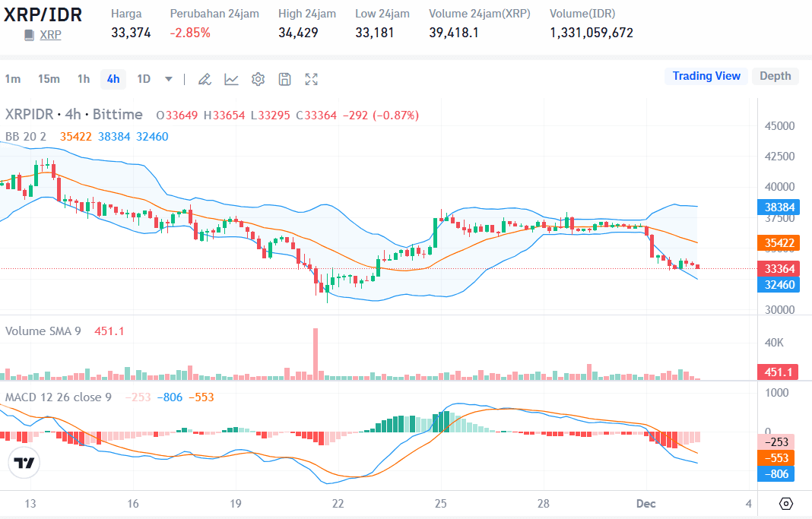
Task: Click the XRP document icon
Action: pos(27,34)
